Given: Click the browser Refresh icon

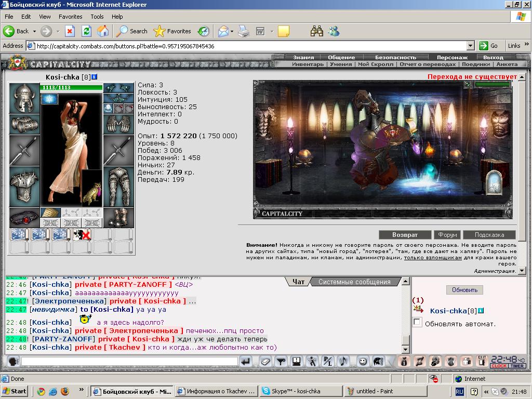Looking at the screenshot, I should 87,31.
